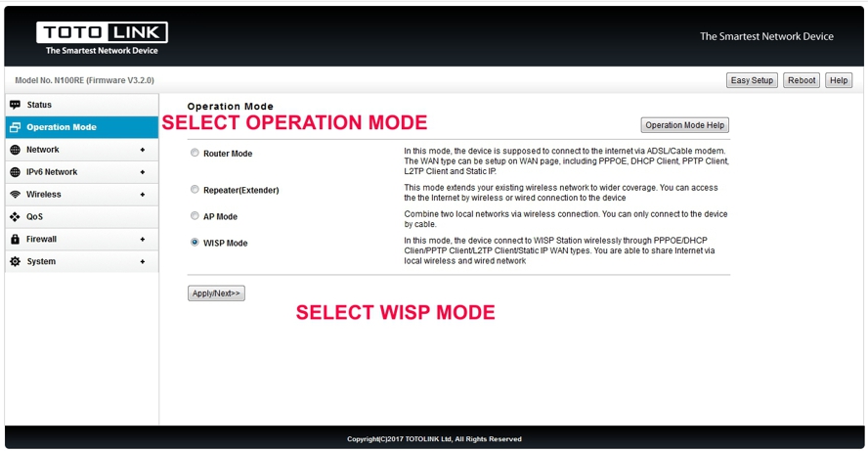Viewport: 868px width, 451px height.
Task: Click the System gear icon
Action: tap(15, 261)
